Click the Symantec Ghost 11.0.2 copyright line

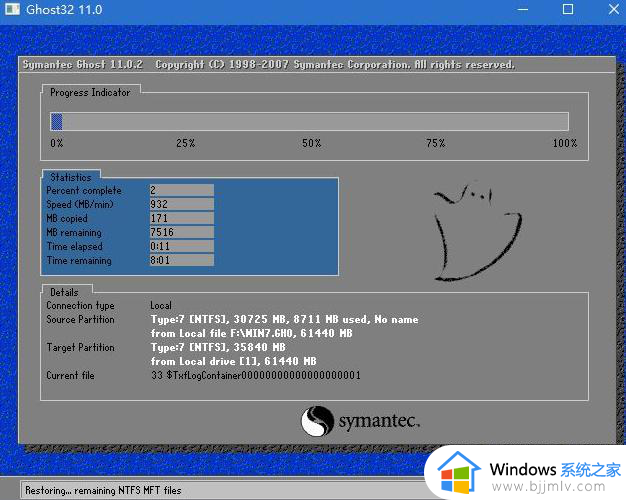coord(268,65)
